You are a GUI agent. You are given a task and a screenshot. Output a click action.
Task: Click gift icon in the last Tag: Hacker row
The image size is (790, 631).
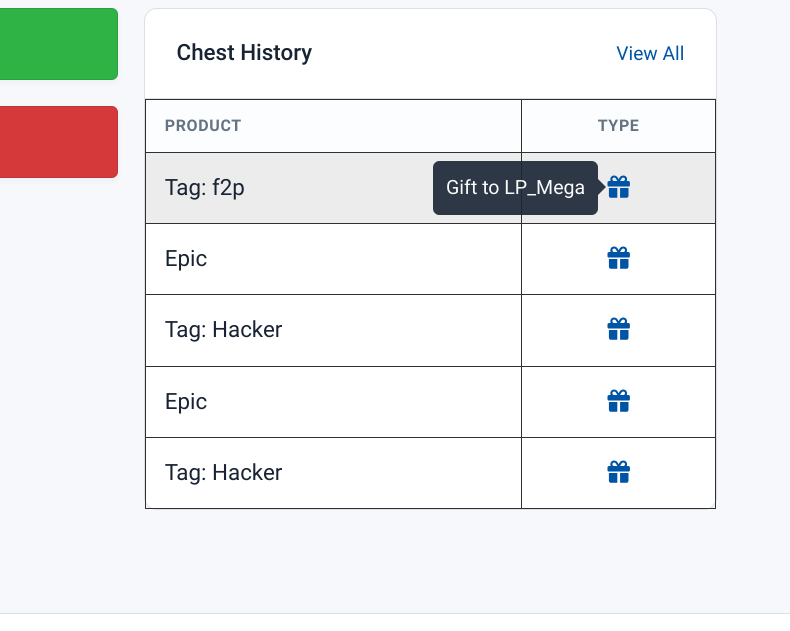[x=618, y=472]
